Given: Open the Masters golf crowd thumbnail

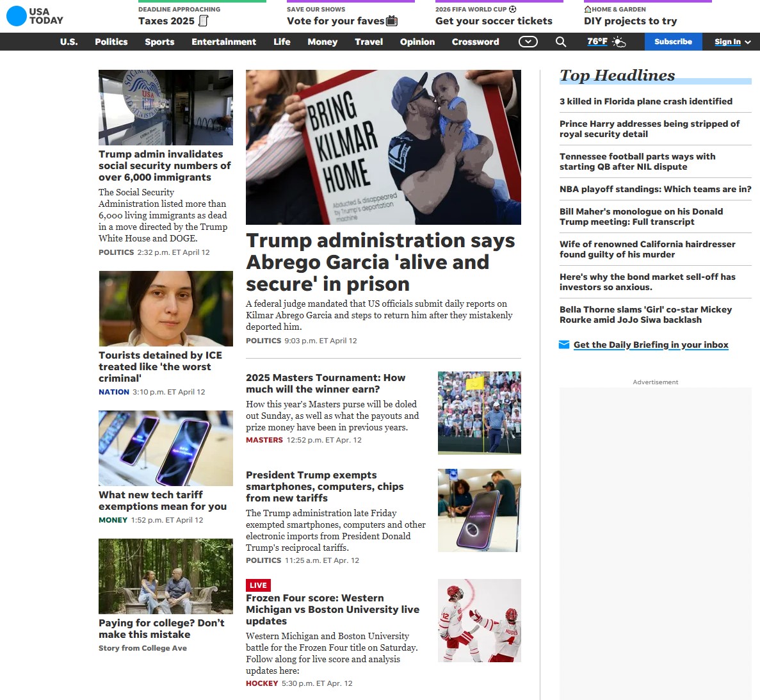Looking at the screenshot, I should click(480, 413).
